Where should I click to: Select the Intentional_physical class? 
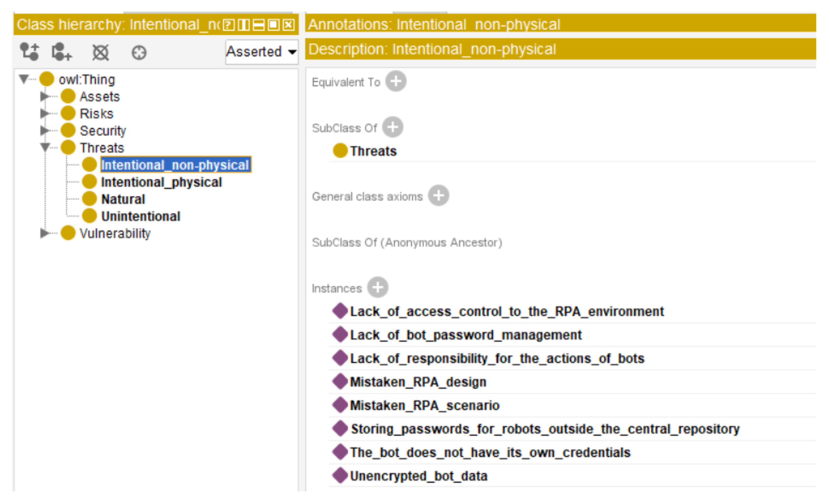[x=161, y=182]
